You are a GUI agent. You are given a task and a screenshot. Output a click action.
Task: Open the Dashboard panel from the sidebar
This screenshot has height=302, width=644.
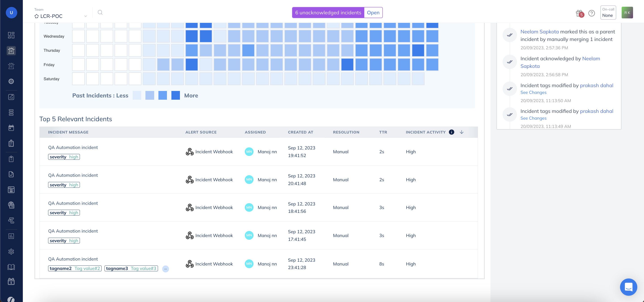click(x=11, y=35)
